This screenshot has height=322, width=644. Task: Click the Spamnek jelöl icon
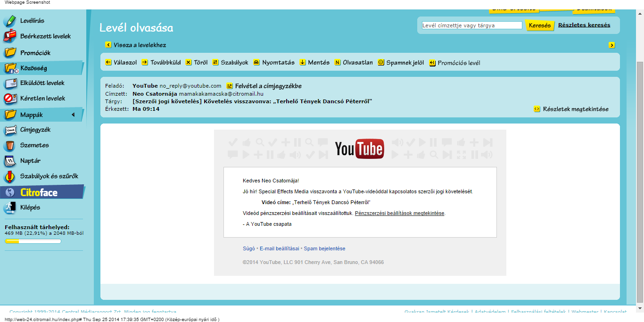click(x=381, y=62)
